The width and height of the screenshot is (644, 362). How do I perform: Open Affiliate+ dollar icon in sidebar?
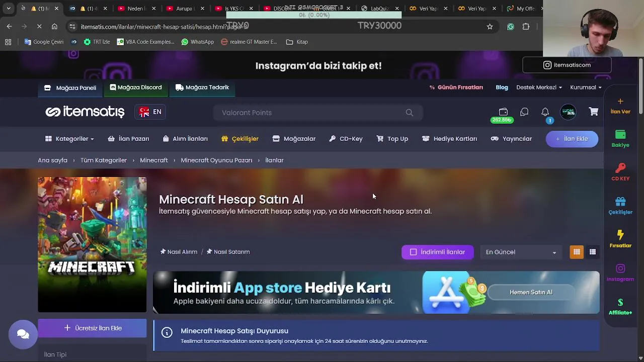click(620, 307)
